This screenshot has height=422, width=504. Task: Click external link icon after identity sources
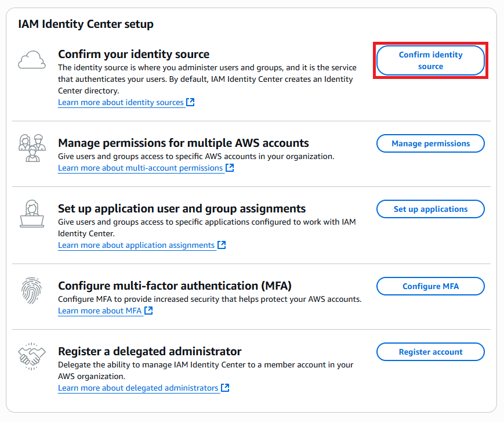click(x=191, y=102)
